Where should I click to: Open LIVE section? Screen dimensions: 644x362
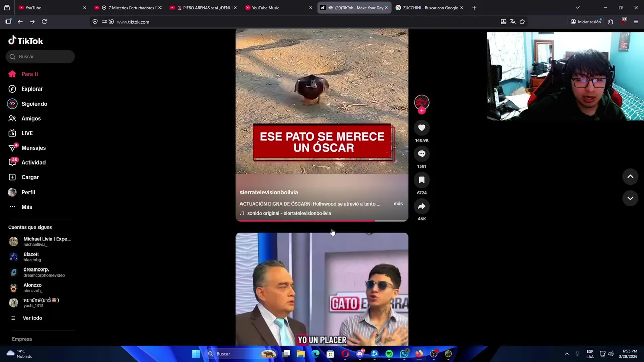(20, 133)
